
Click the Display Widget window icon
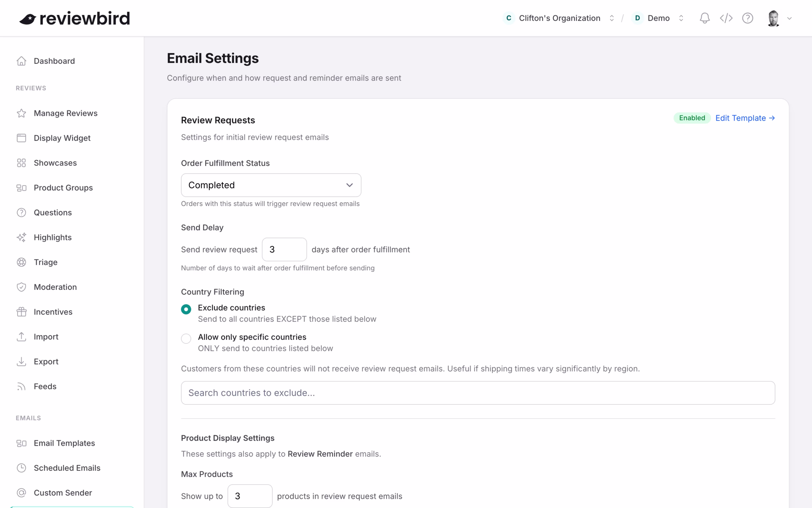point(22,138)
